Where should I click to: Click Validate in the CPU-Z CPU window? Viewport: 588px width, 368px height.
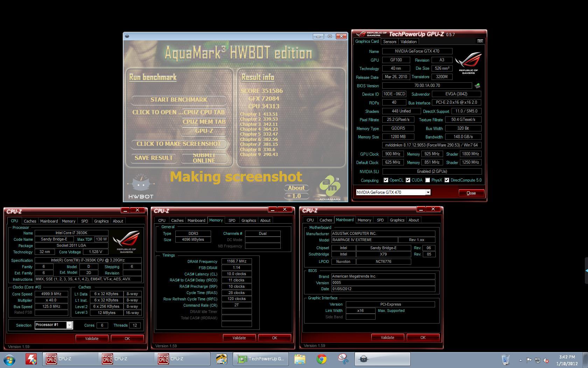[92, 339]
